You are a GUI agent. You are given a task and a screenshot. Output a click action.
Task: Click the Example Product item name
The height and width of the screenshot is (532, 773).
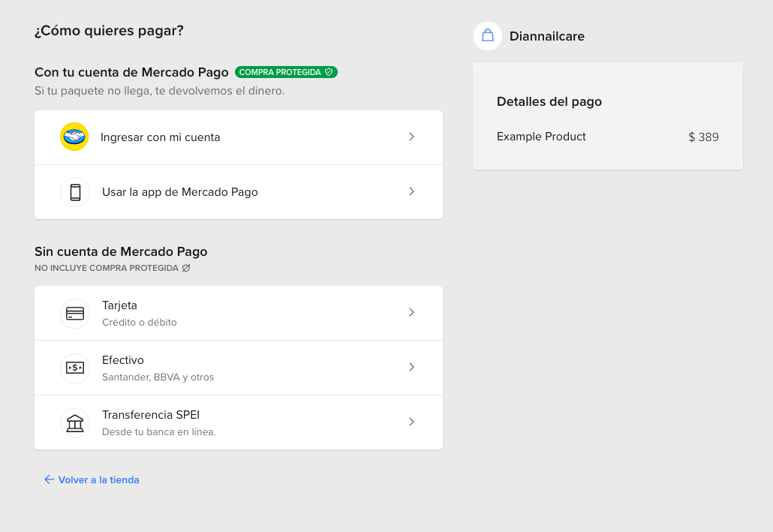(x=541, y=137)
